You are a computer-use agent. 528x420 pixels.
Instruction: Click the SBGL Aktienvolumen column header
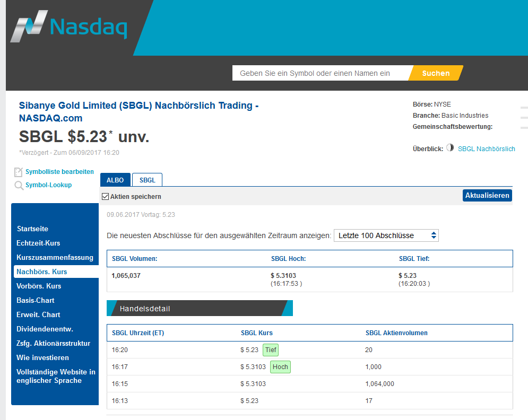397,333
